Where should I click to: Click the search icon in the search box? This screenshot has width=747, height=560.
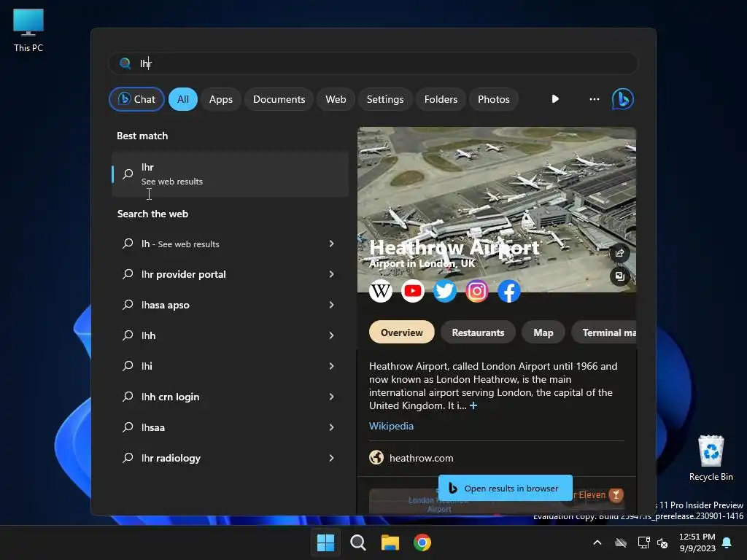(125, 63)
